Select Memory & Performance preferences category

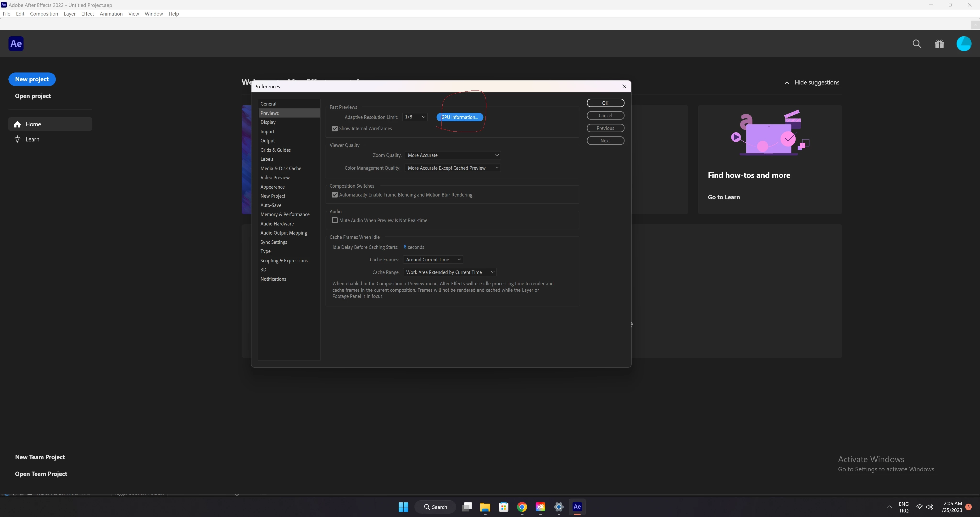tap(284, 215)
